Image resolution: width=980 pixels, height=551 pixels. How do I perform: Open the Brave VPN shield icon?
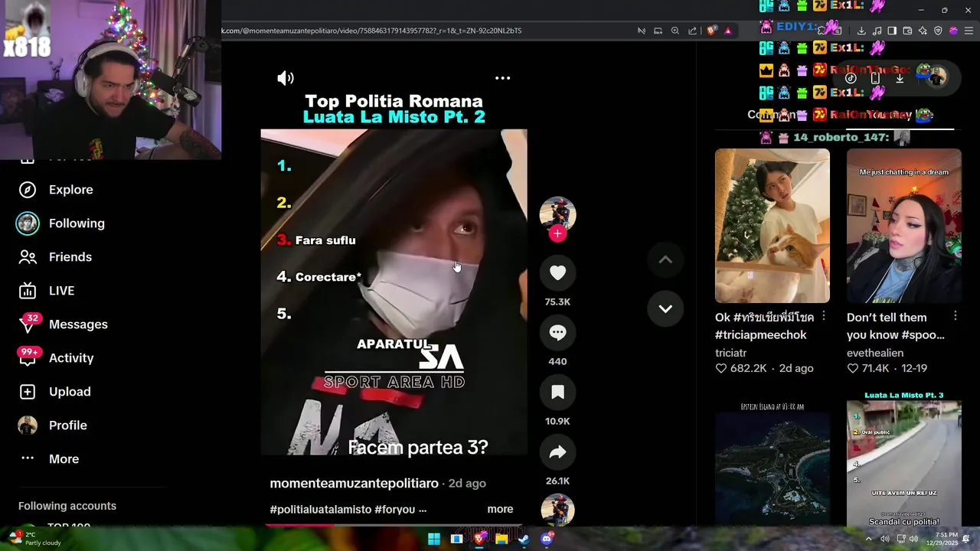938,31
